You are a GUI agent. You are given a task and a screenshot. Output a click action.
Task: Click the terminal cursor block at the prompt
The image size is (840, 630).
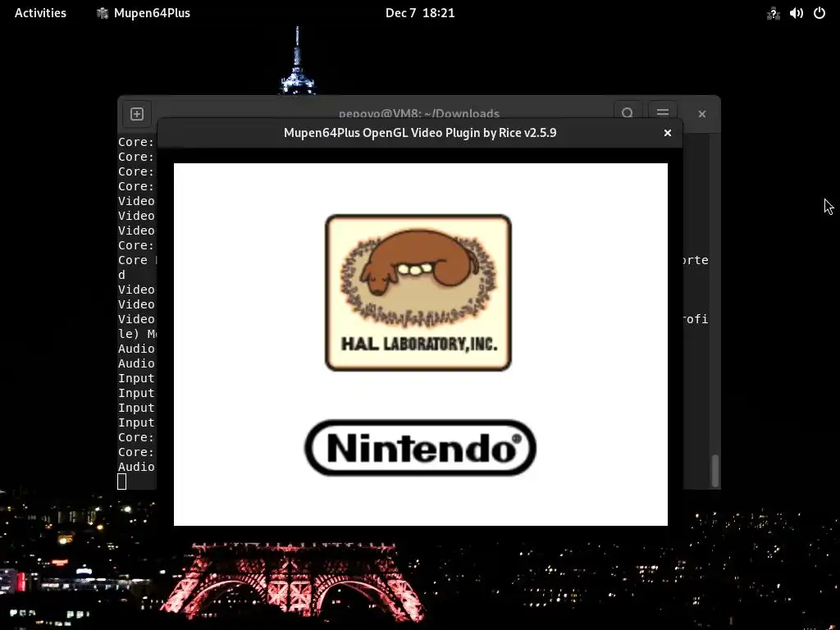[122, 482]
